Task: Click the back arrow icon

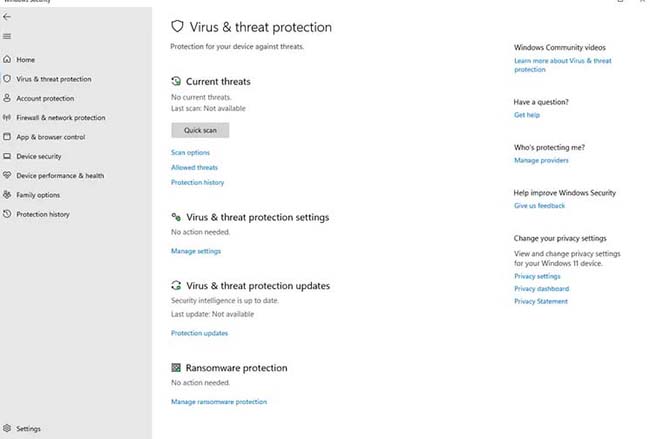Action: [8, 17]
